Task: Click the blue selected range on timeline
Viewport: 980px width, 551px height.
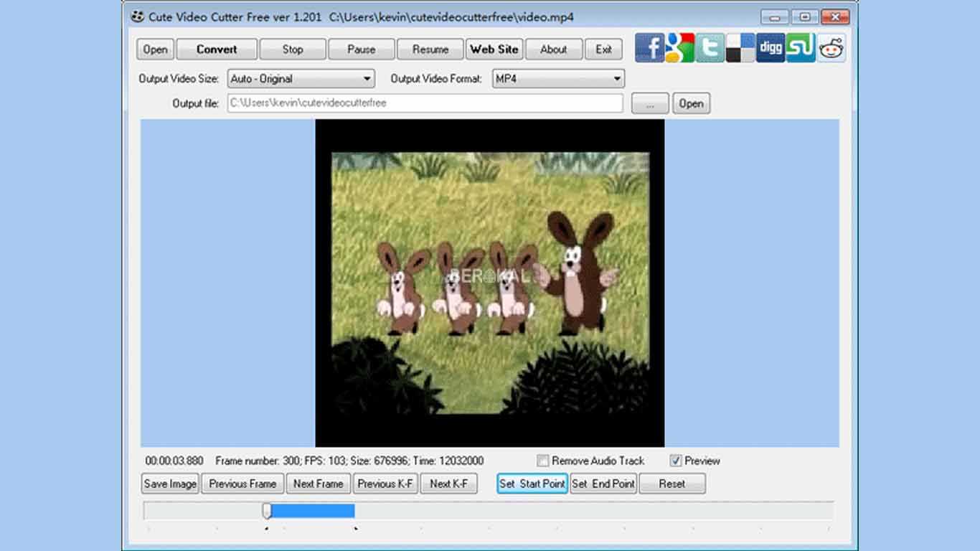Action: 313,511
